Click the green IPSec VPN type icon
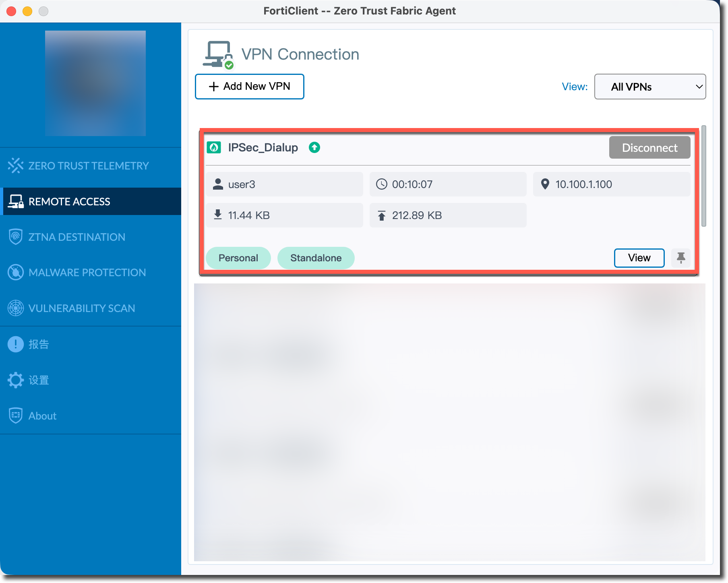 pyautogui.click(x=214, y=148)
